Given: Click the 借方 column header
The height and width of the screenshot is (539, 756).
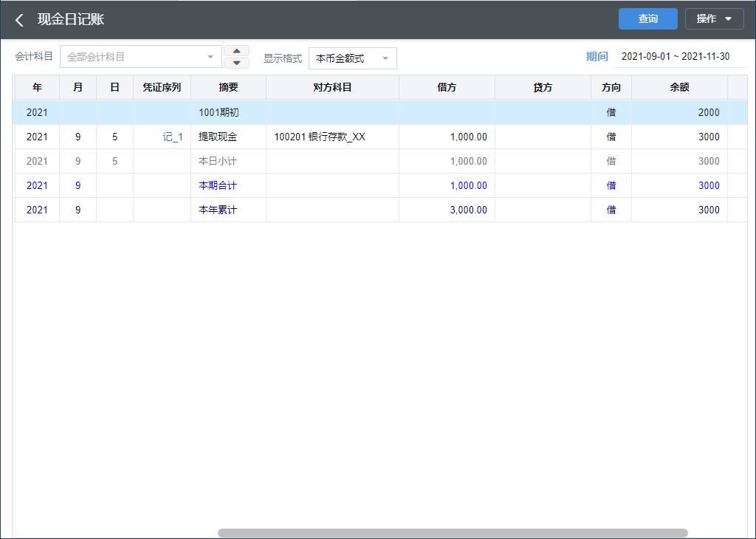Looking at the screenshot, I should pos(447,87).
